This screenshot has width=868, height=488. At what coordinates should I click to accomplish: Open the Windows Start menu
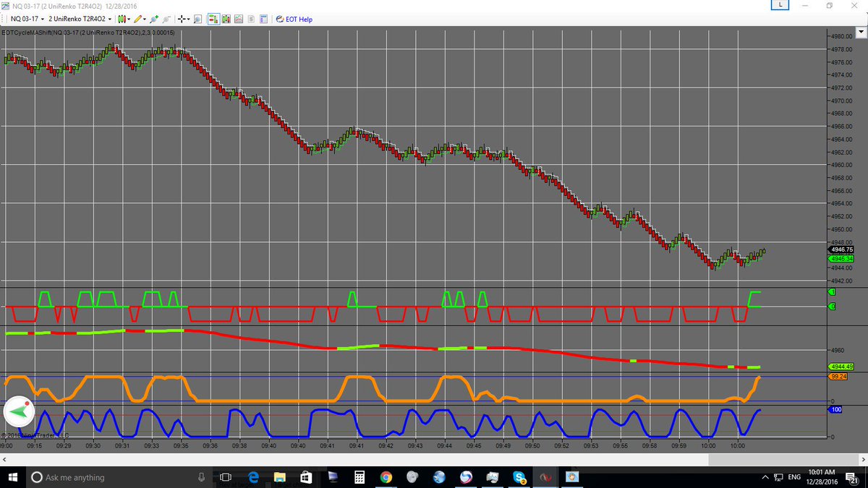[x=11, y=477]
